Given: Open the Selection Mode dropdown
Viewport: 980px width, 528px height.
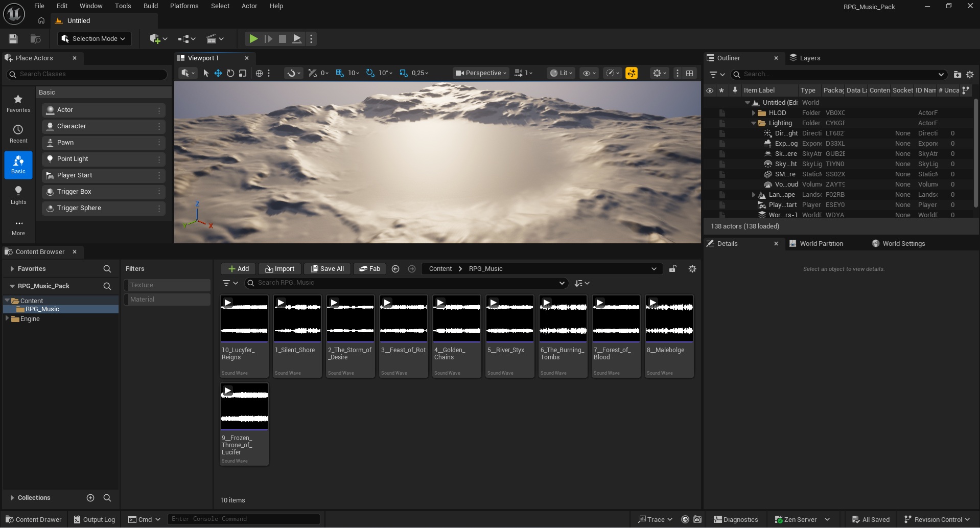Looking at the screenshot, I should coord(94,39).
